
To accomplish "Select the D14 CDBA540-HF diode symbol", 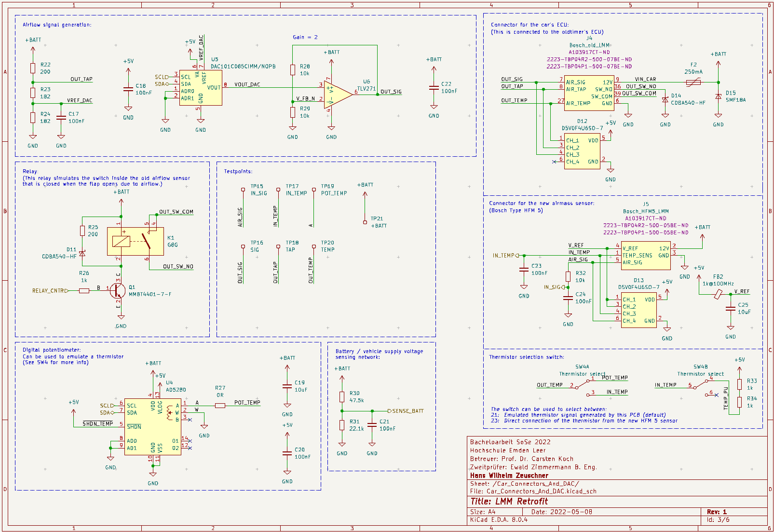I will (665, 100).
